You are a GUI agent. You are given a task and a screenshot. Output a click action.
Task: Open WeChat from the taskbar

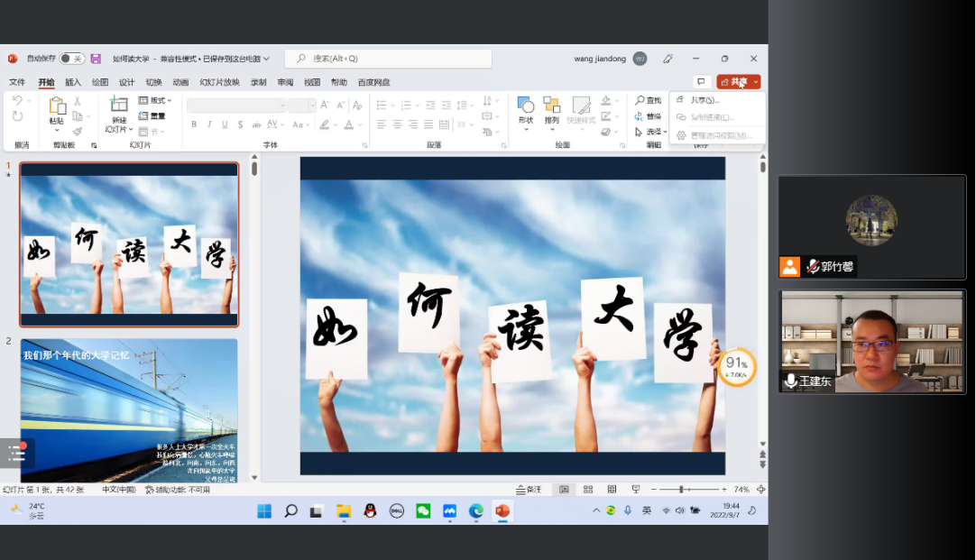click(x=422, y=511)
